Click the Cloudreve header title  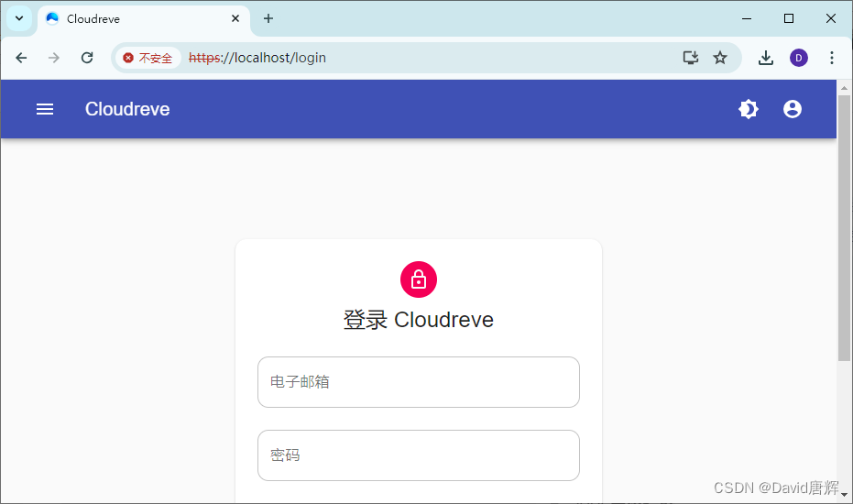coord(127,109)
